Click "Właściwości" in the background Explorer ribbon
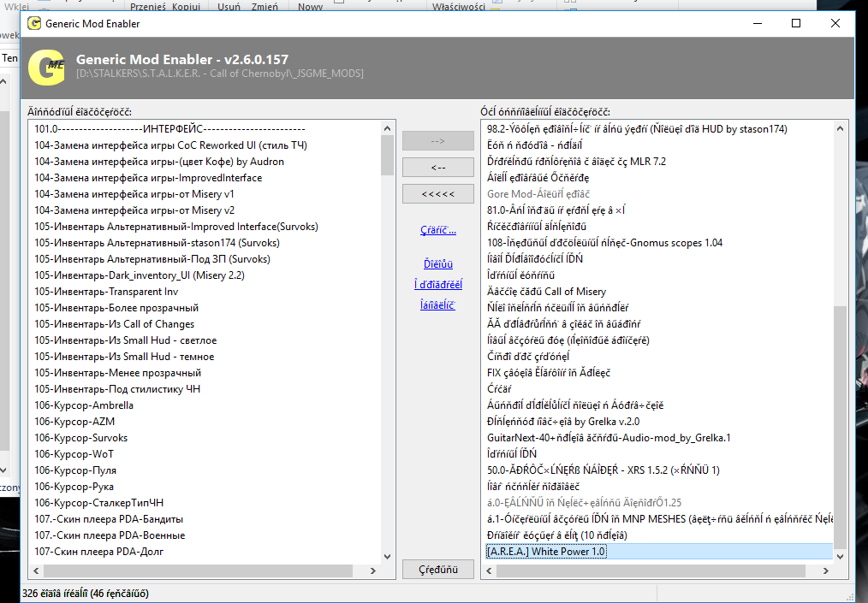The height and width of the screenshot is (603, 868). [458, 7]
